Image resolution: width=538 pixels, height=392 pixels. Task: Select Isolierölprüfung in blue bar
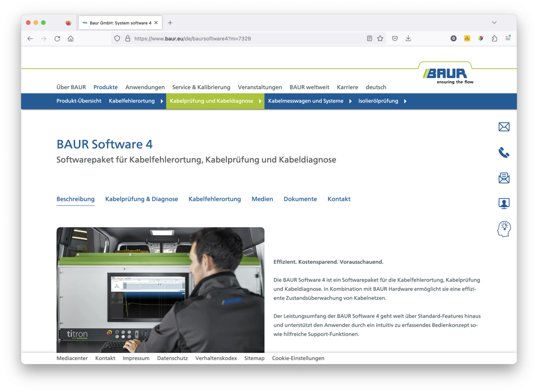point(378,101)
